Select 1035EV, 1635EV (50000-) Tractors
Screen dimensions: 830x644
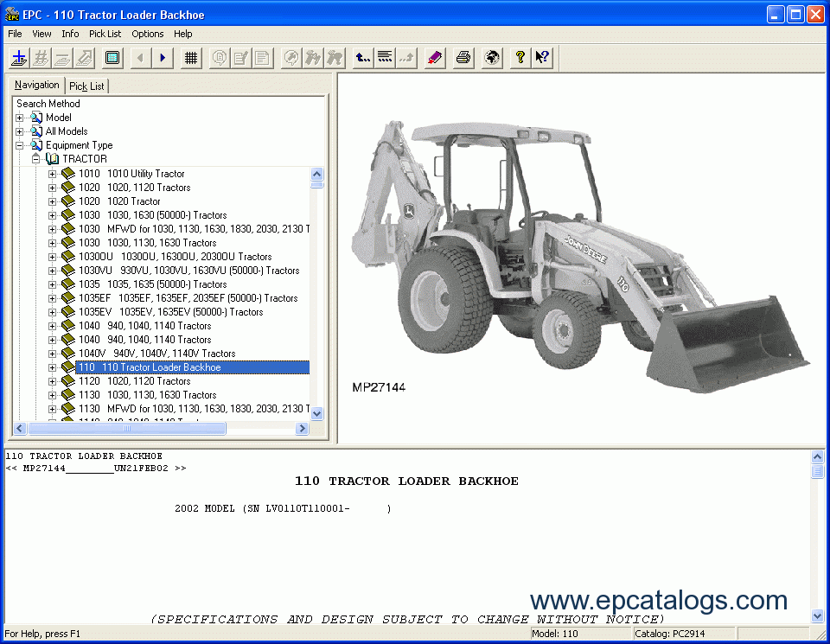[x=171, y=312]
